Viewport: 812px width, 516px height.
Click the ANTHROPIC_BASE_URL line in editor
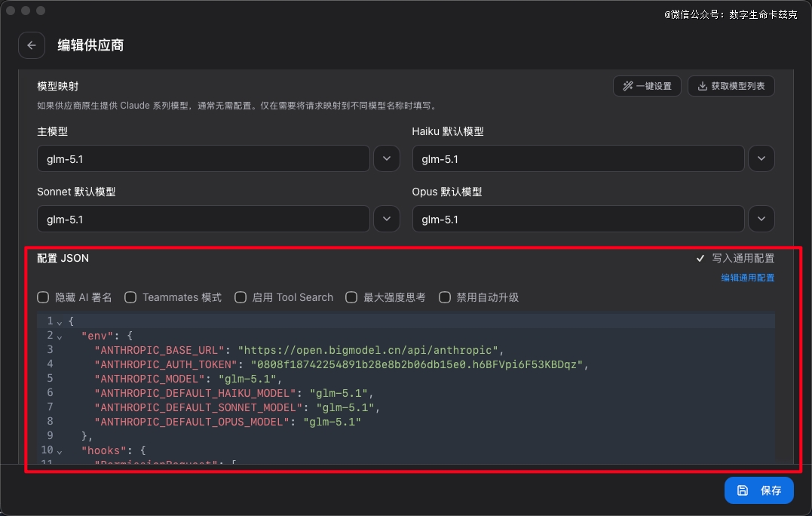(298, 350)
